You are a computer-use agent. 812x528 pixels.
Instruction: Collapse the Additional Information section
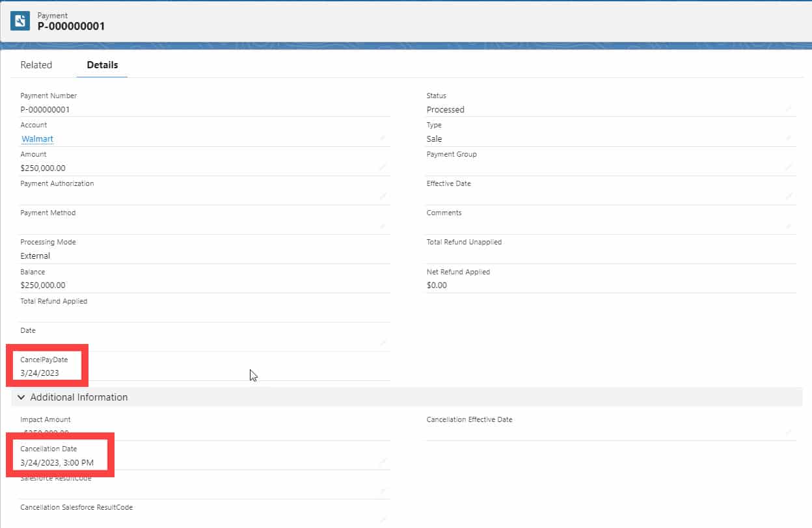(x=21, y=397)
